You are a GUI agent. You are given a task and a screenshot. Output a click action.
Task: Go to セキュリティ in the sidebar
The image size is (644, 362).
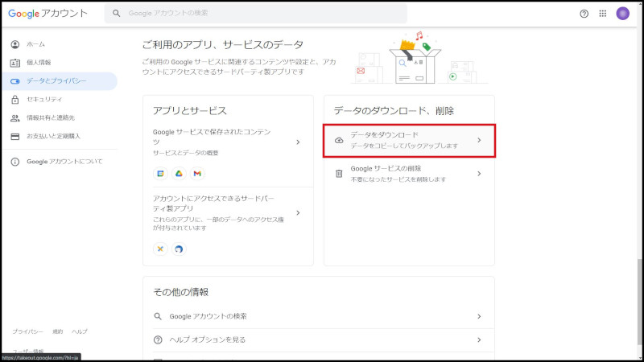coord(44,100)
